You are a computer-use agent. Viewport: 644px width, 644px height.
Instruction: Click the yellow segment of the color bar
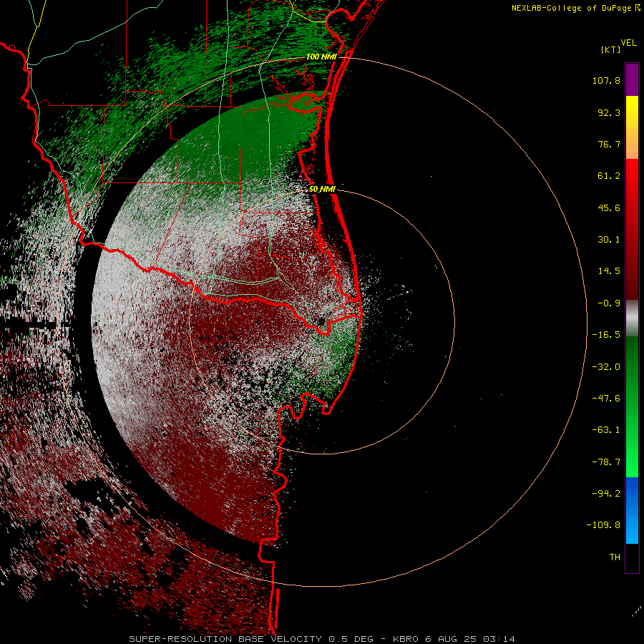[x=632, y=112]
